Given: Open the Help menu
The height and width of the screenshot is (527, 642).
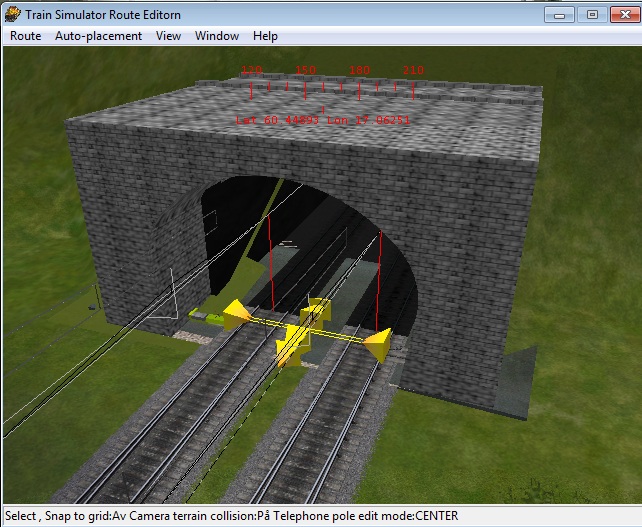Looking at the screenshot, I should (265, 36).
